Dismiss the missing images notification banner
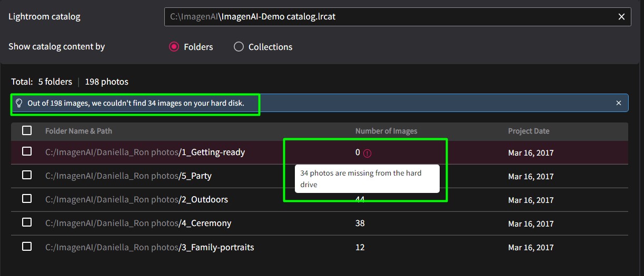This screenshot has width=644, height=276. coord(619,103)
